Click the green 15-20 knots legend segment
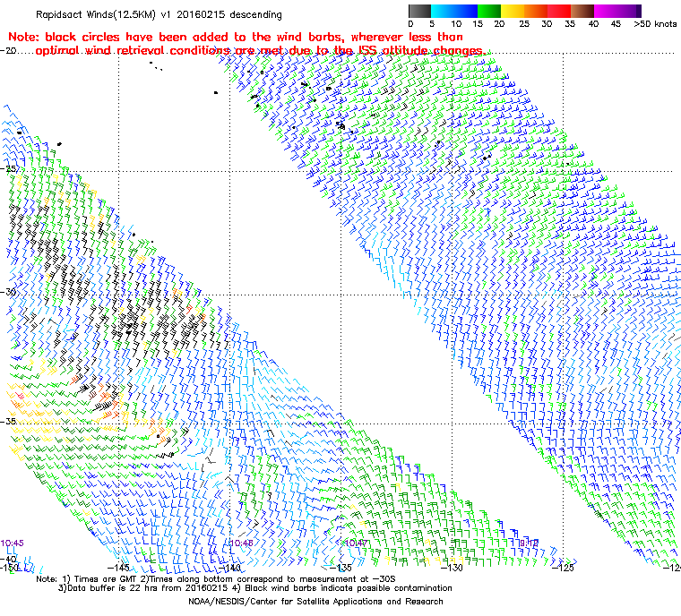The width and height of the screenshot is (681, 616). (x=489, y=11)
